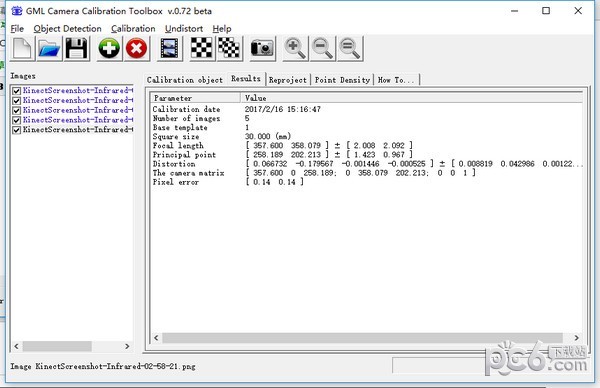Screen dimensions: 600x388
Task: Open a project with the blue folder icon
Action: [x=49, y=49]
